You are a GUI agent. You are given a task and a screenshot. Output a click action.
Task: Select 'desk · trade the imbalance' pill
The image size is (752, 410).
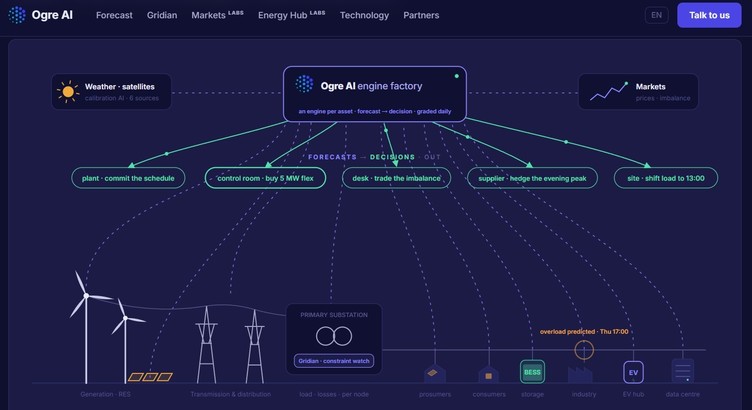click(396, 178)
